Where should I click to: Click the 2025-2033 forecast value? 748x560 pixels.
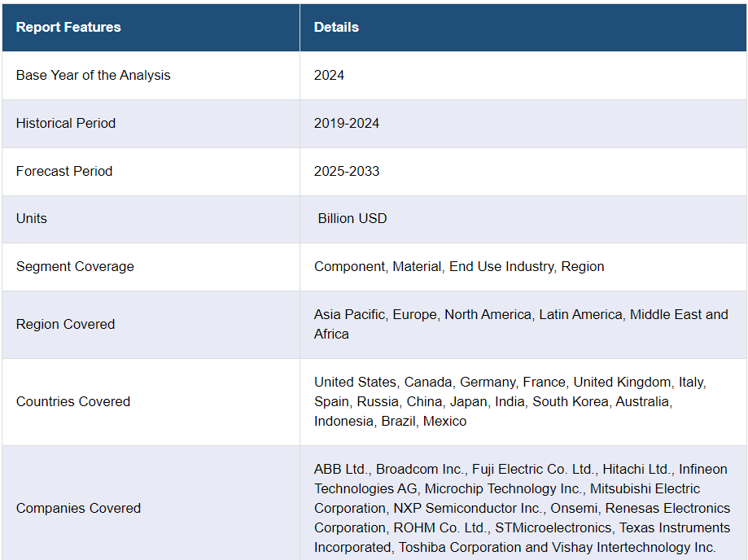(347, 171)
